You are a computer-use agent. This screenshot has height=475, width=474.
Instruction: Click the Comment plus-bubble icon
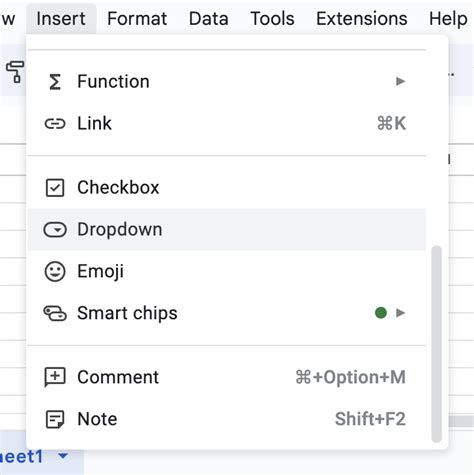click(55, 377)
